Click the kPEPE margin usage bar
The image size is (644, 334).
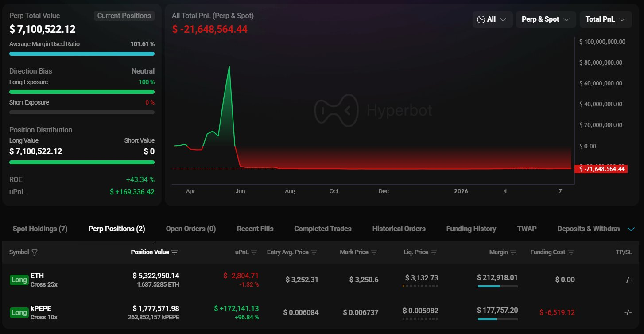(x=497, y=319)
